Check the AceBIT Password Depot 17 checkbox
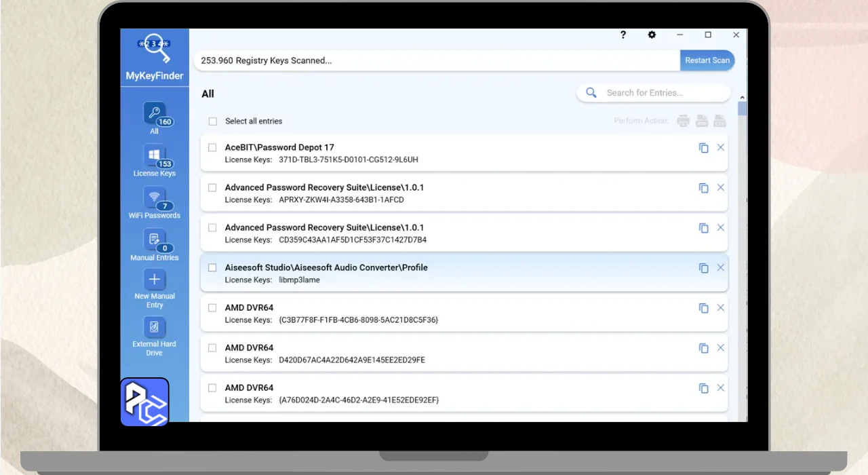 212,147
